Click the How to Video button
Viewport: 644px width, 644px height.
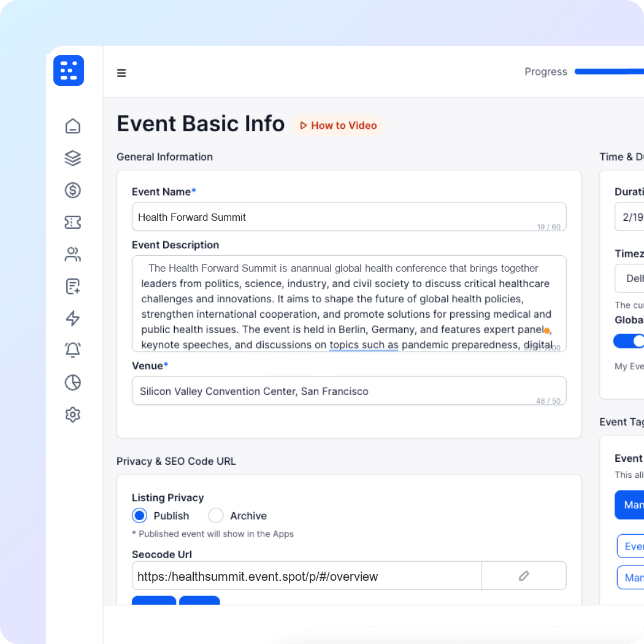(x=337, y=126)
